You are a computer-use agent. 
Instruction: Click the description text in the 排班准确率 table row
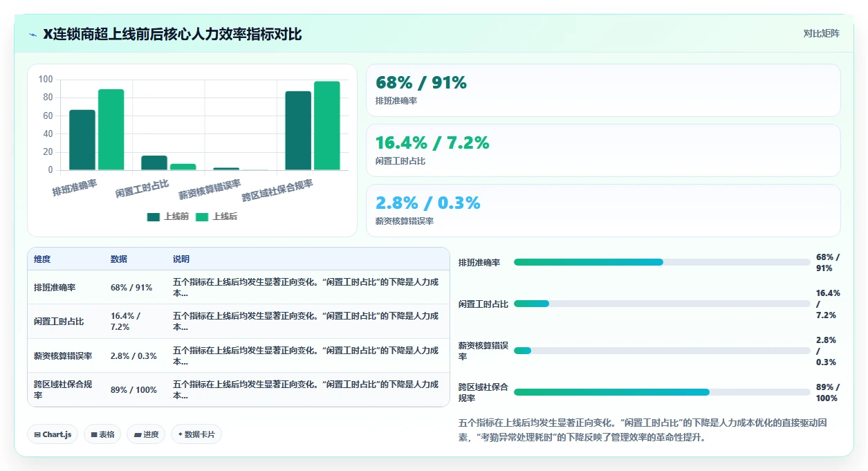click(306, 287)
